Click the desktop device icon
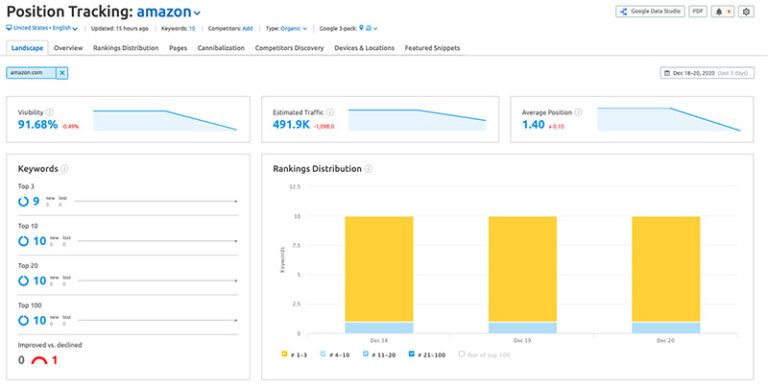Viewport: 768px width, 390px height. coord(9,28)
